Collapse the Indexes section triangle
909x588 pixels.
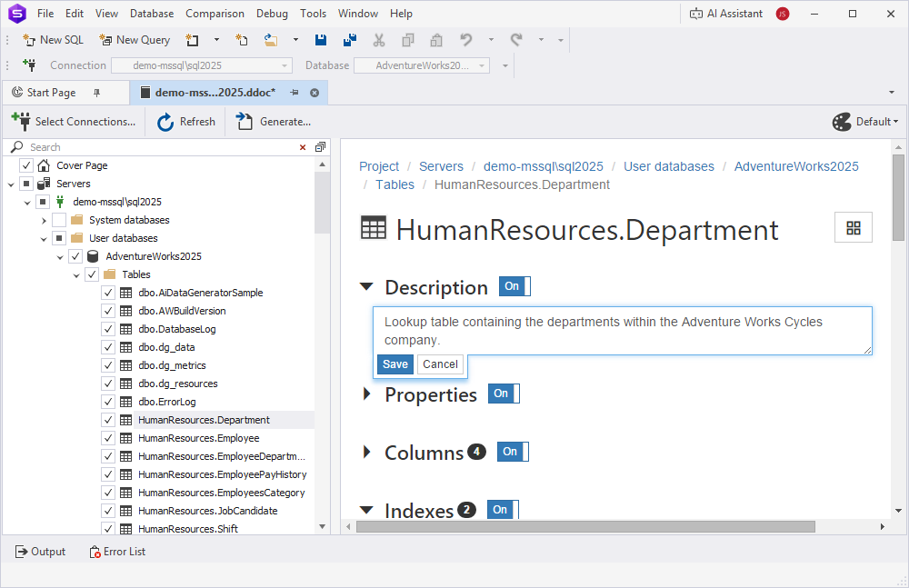pyautogui.click(x=366, y=510)
